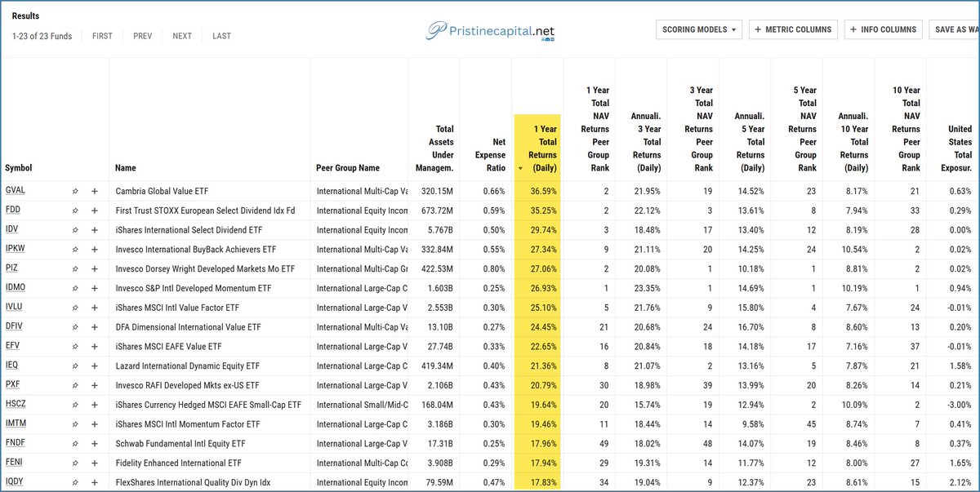Select the IQDY ticker symbol
980x492 pixels.
click(x=14, y=482)
